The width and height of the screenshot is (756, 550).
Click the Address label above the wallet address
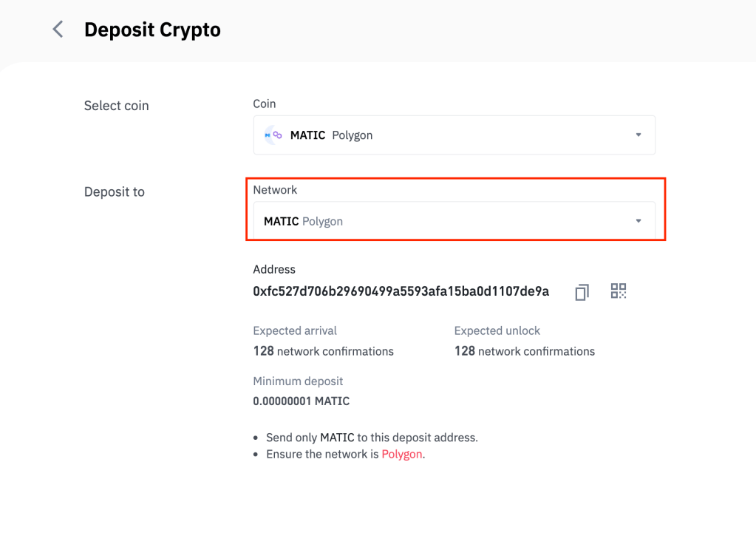coord(274,270)
